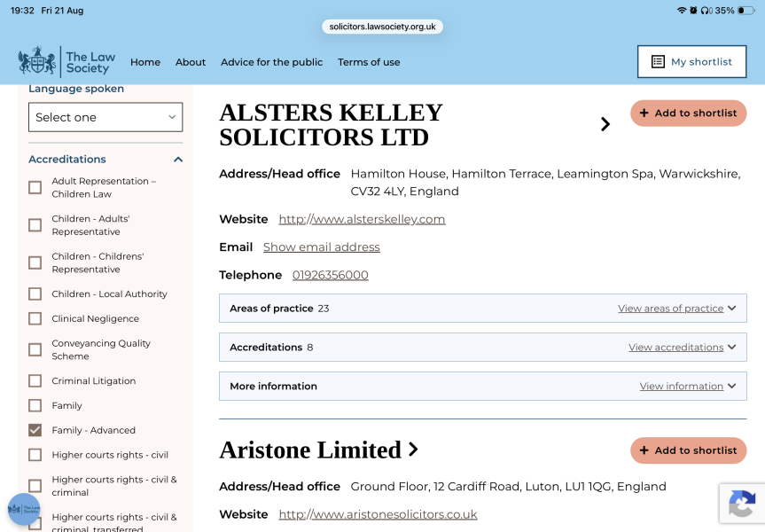Click View information link
The height and width of the screenshot is (532, 765).
(x=681, y=386)
